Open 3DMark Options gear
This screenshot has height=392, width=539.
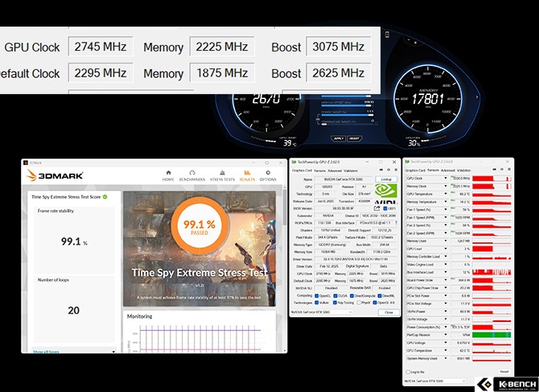point(268,175)
